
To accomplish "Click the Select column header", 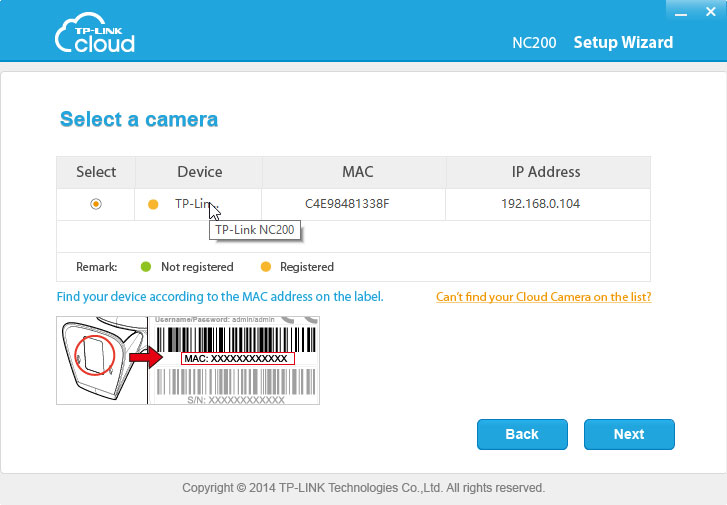I will coord(96,172).
